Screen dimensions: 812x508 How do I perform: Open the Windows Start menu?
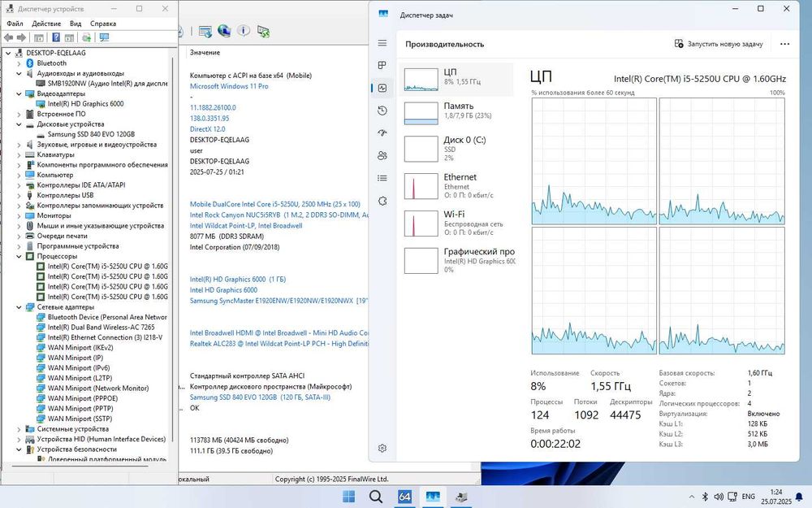click(x=349, y=497)
